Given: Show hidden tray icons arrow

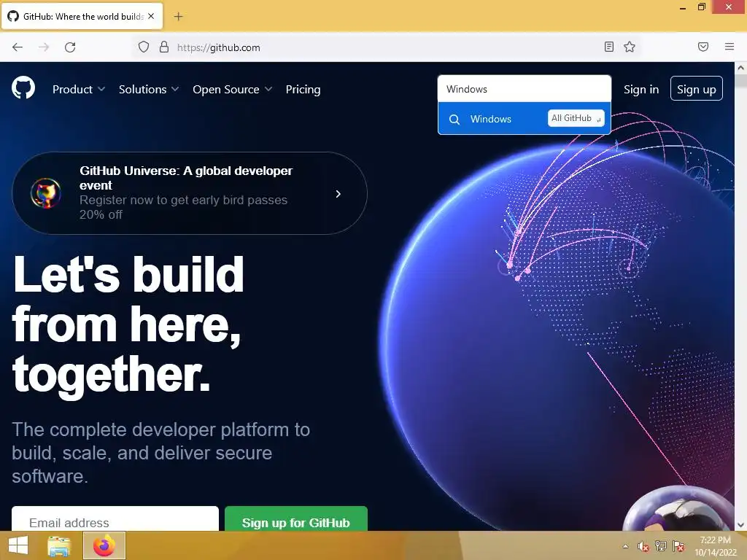Looking at the screenshot, I should (x=625, y=546).
